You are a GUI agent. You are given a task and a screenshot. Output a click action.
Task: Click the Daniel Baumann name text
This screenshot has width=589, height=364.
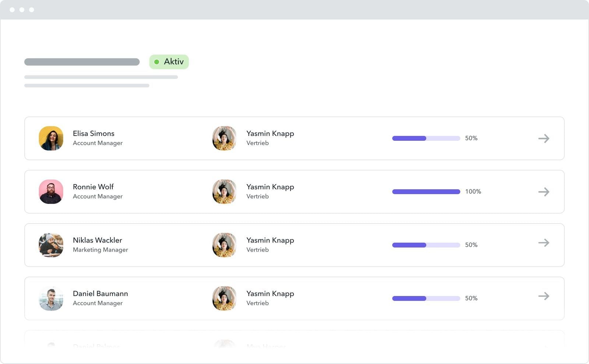pyautogui.click(x=100, y=293)
